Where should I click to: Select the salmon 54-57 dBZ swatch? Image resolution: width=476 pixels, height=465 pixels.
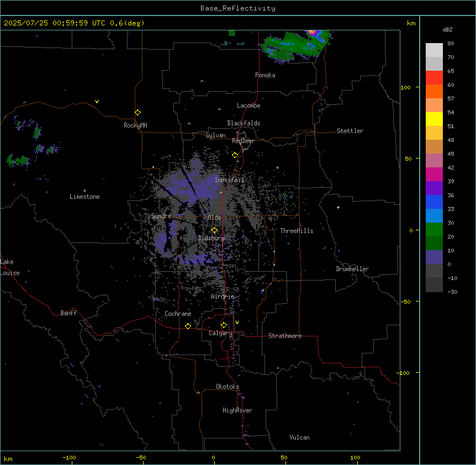434,105
